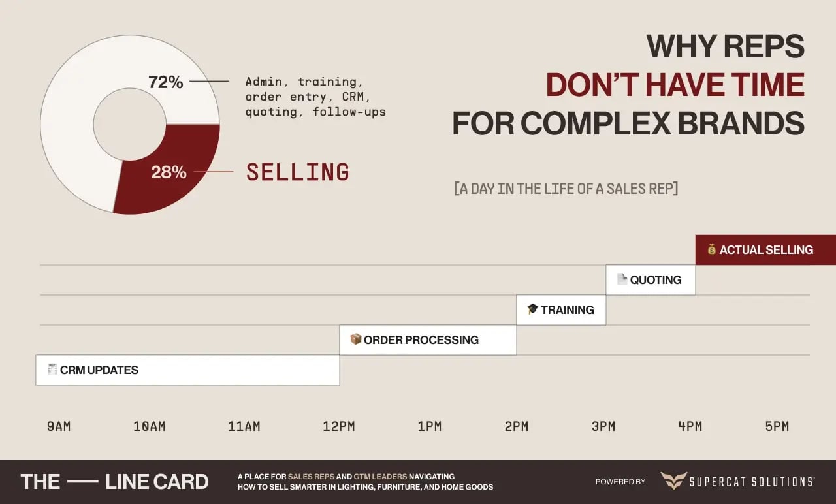
Task: Click THE LINE CARD footer logo
Action: tap(114, 482)
